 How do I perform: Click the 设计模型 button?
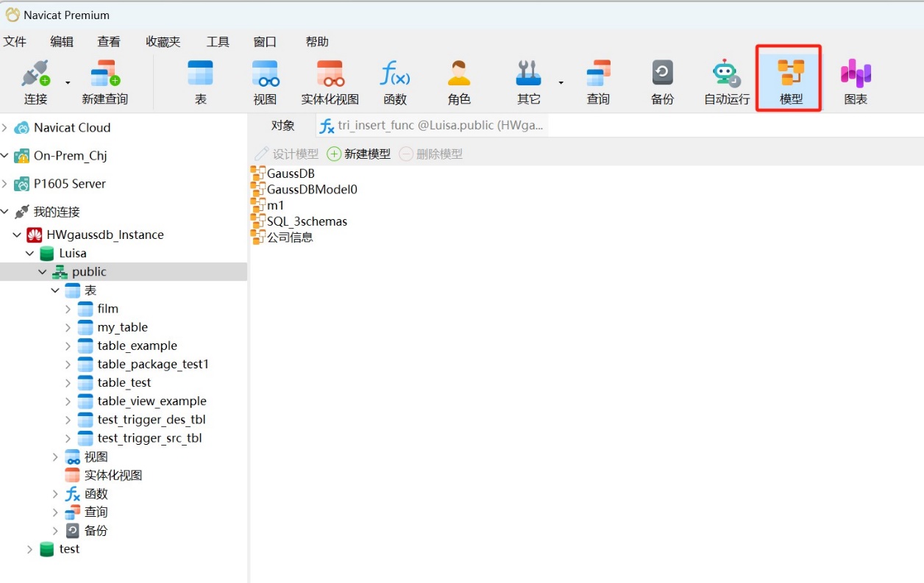tap(286, 154)
